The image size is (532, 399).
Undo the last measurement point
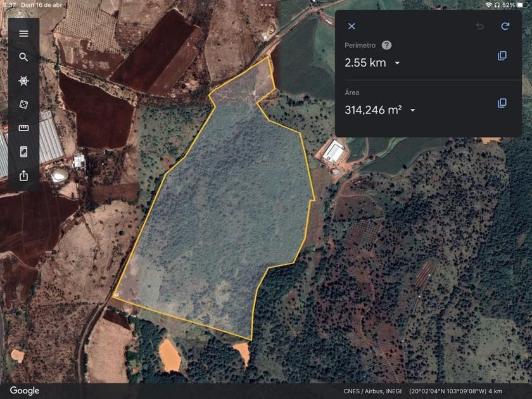pyautogui.click(x=479, y=26)
